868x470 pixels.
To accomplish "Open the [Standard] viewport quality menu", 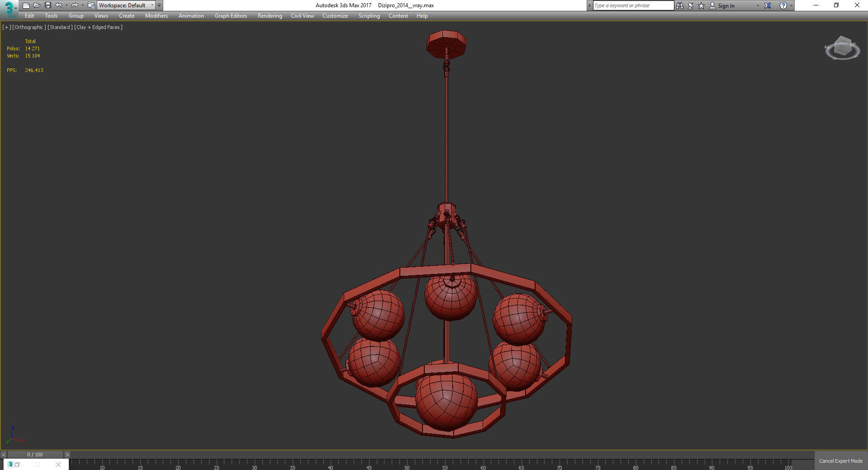I will [x=60, y=27].
